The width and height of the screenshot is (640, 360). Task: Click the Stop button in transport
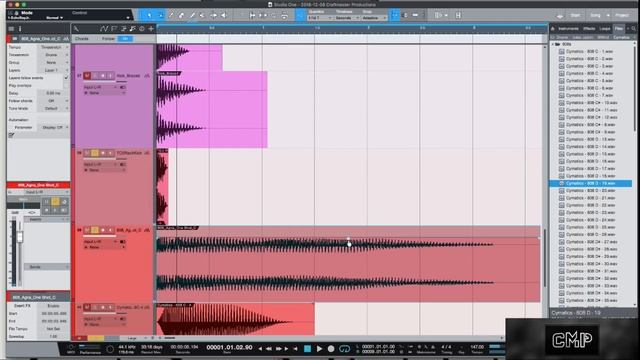[x=307, y=349]
